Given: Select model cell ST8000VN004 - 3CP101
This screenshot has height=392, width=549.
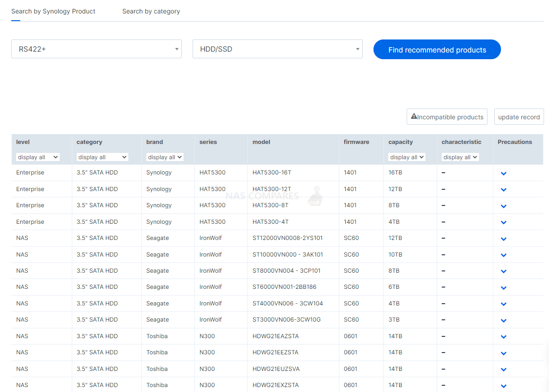Looking at the screenshot, I should (x=286, y=270).
